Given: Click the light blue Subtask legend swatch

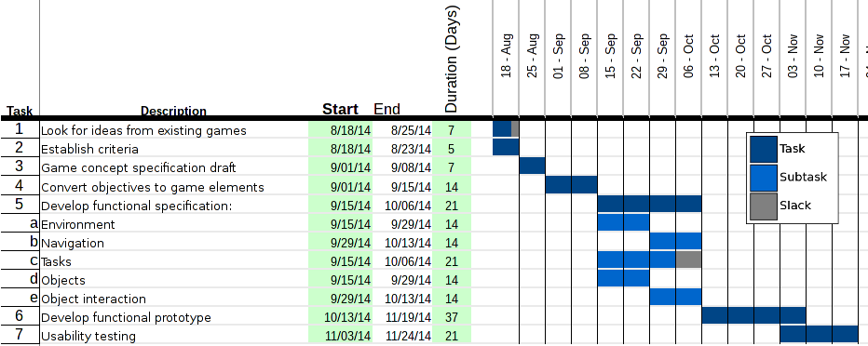Looking at the screenshot, I should 764,178.
